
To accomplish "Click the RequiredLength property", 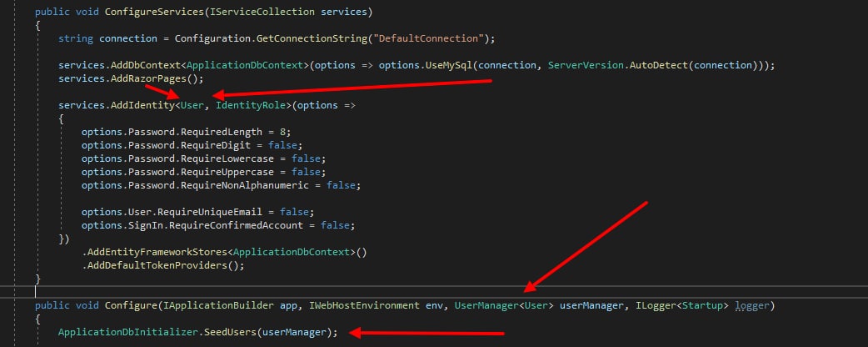I will (x=221, y=132).
